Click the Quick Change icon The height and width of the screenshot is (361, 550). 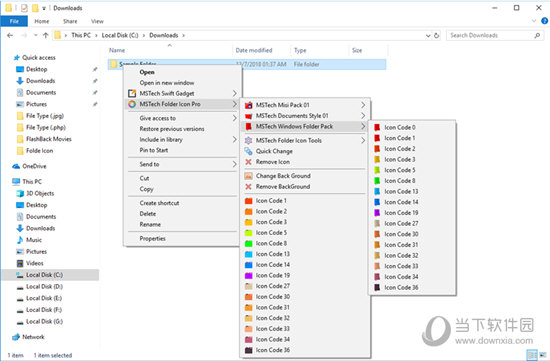[248, 151]
